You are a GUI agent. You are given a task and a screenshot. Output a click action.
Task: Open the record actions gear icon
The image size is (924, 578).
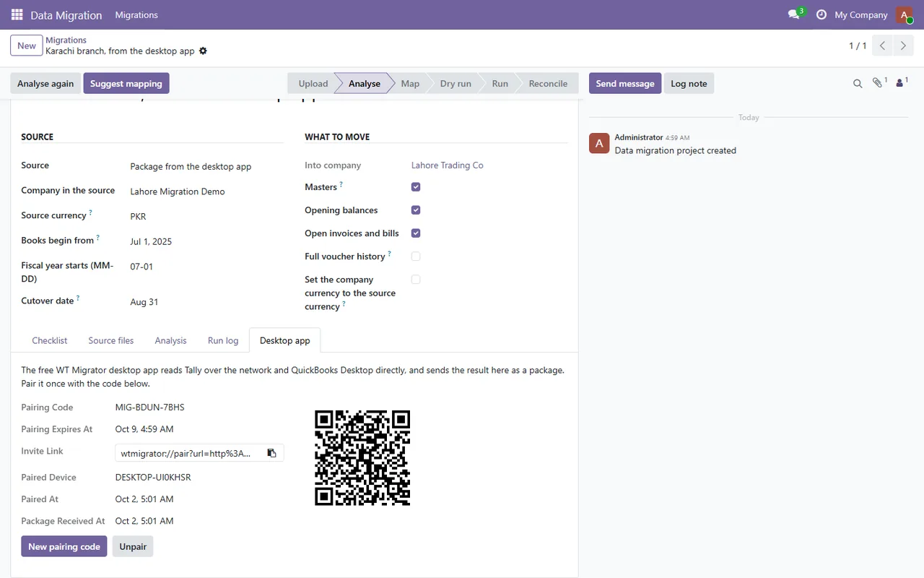coord(203,51)
